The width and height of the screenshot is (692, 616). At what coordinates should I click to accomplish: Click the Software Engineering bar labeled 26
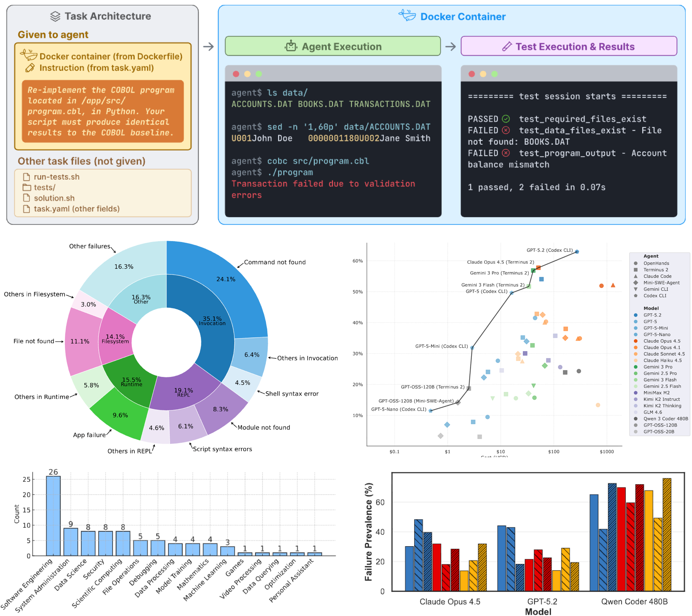coord(53,516)
